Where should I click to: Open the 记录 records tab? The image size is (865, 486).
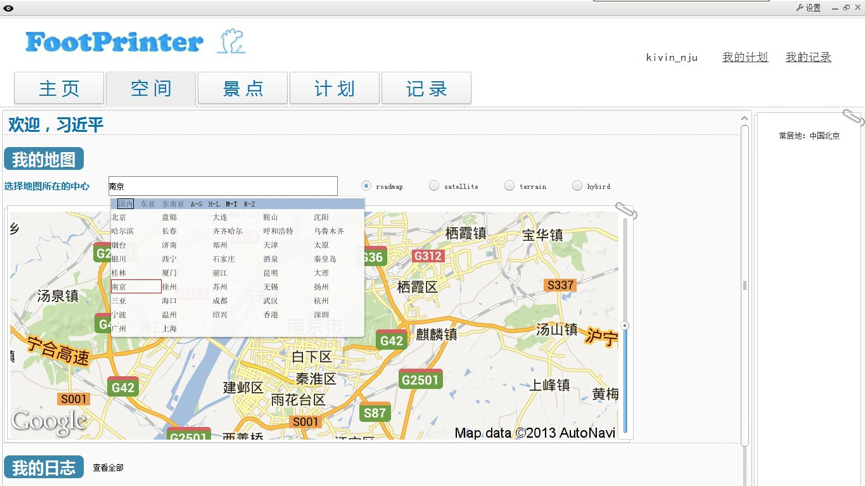(x=426, y=88)
